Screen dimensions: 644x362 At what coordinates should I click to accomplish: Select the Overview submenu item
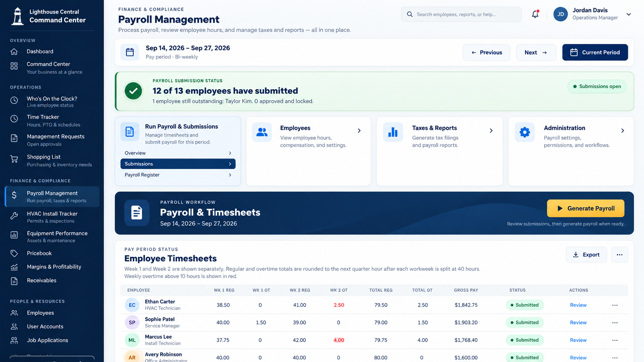click(178, 153)
